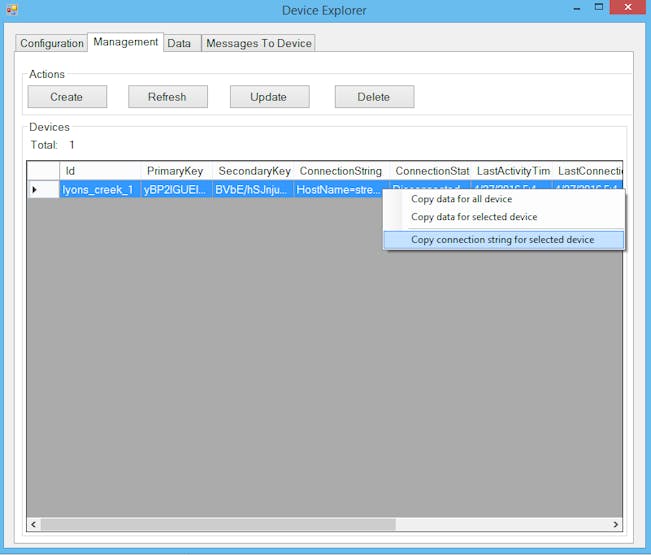Click the Create button
Viewport: 651px width, 555px height.
pos(67,97)
